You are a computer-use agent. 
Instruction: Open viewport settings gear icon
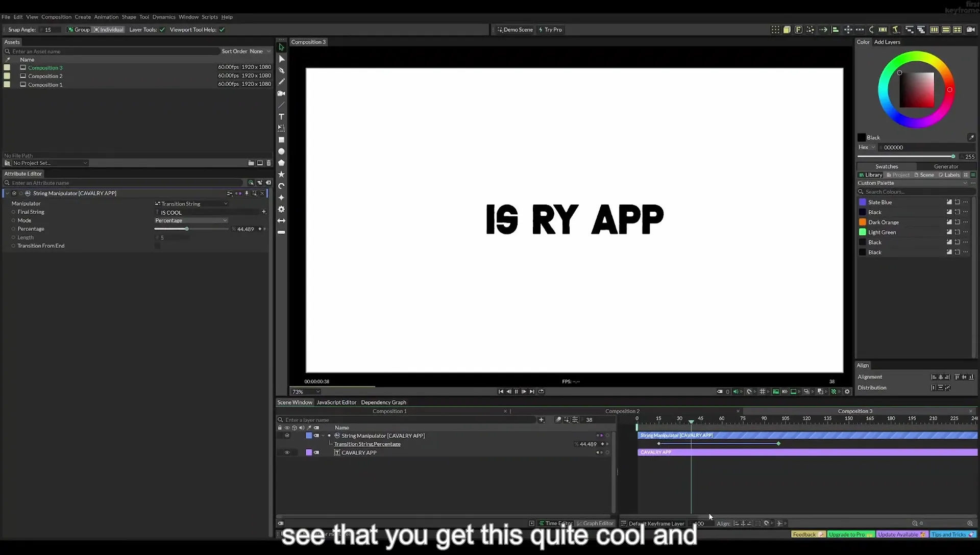(847, 392)
